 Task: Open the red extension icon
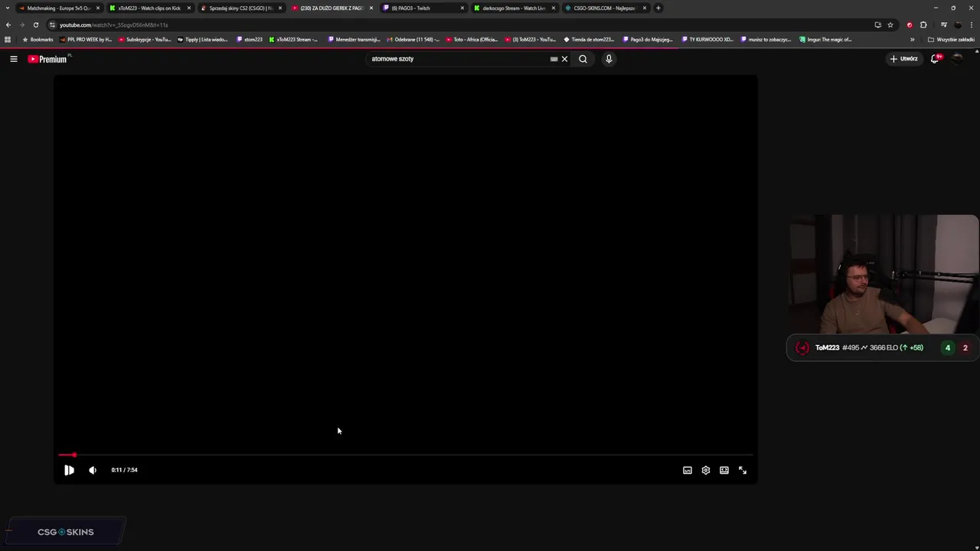(910, 24)
